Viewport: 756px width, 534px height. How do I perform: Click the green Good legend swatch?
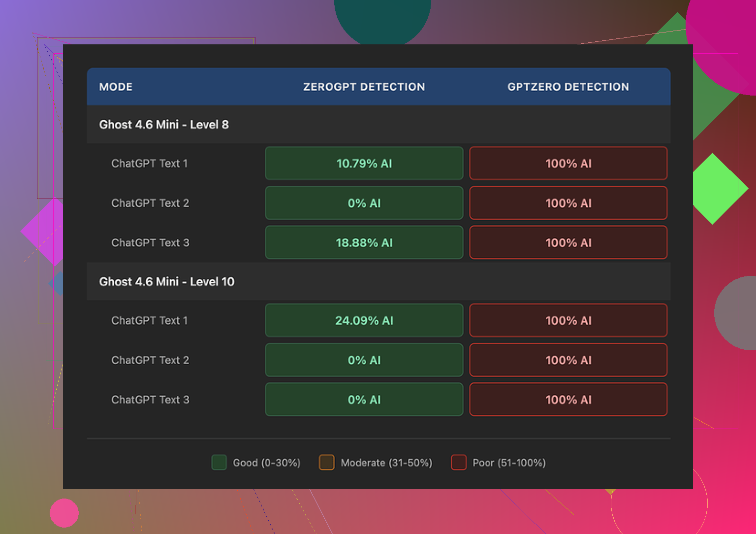pyautogui.click(x=219, y=463)
